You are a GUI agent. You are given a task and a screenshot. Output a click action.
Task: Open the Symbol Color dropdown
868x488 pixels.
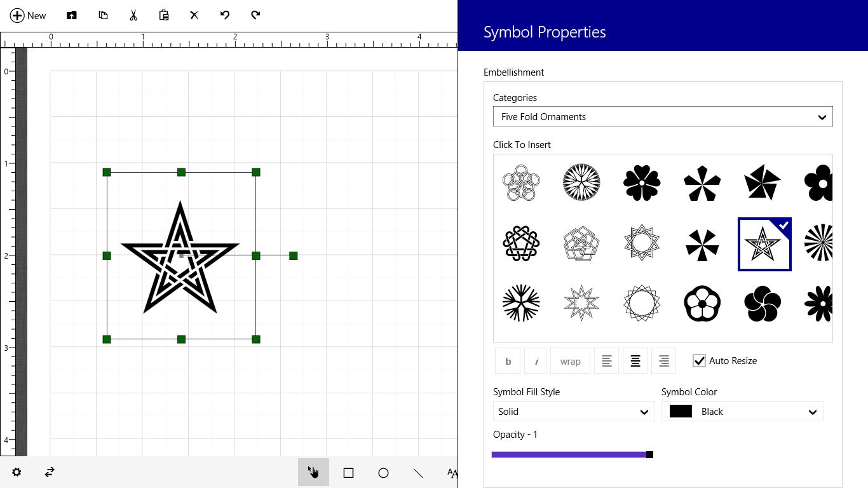tap(742, 412)
